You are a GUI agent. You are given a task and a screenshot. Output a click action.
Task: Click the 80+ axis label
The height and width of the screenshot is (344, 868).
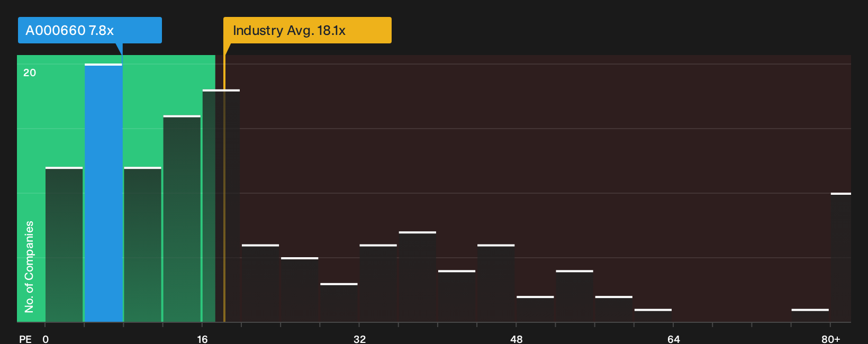(x=830, y=339)
